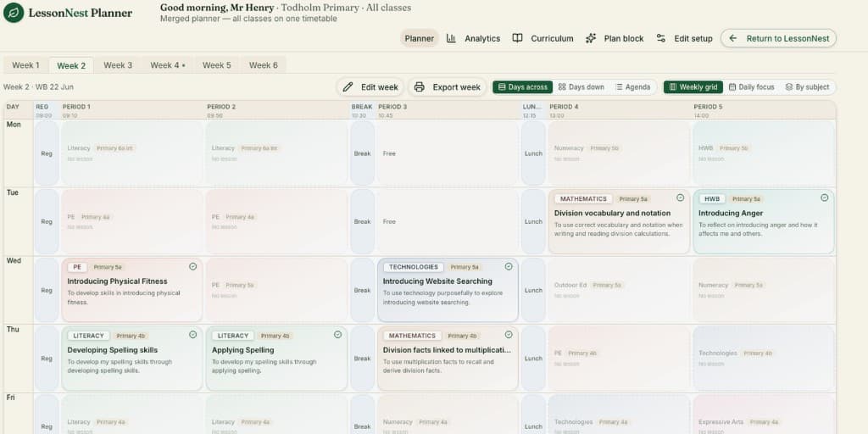Click the HWB tag on Introducing Anger card

point(712,198)
